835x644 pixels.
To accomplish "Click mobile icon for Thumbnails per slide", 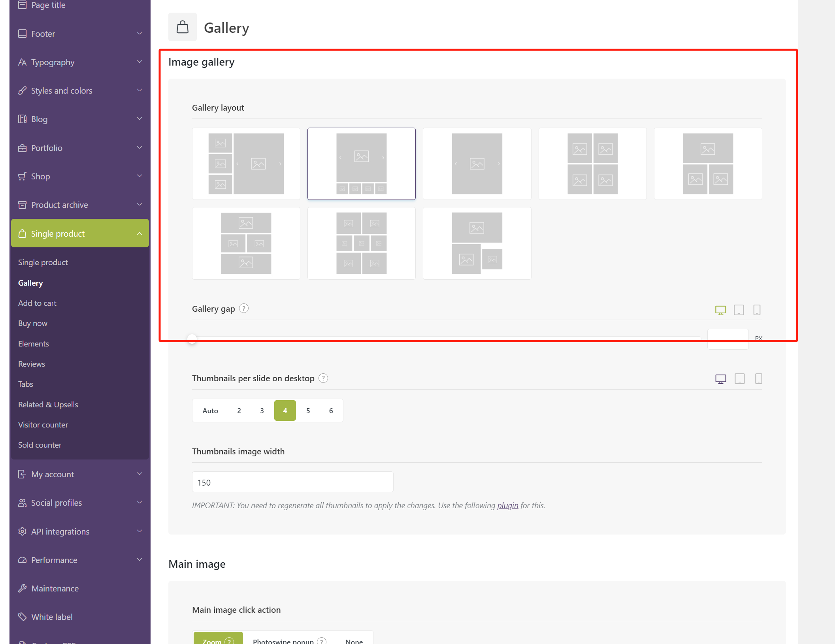I will pos(758,379).
